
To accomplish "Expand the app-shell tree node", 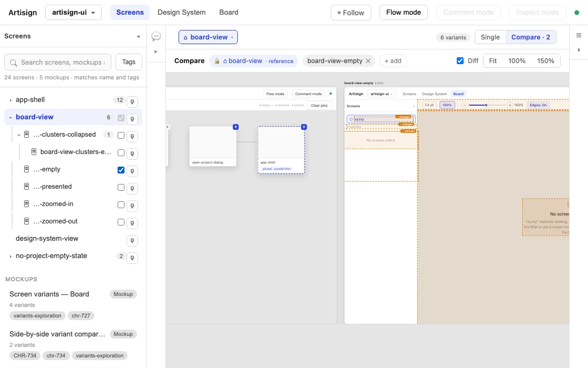I will [x=10, y=100].
